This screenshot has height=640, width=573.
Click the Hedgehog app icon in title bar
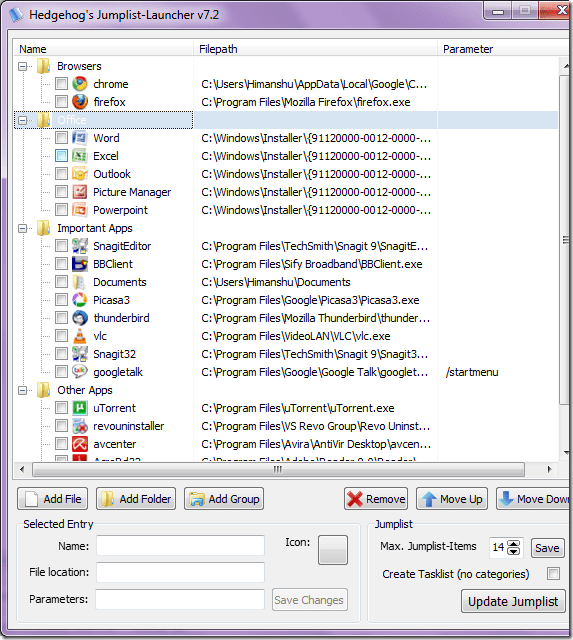(x=17, y=15)
